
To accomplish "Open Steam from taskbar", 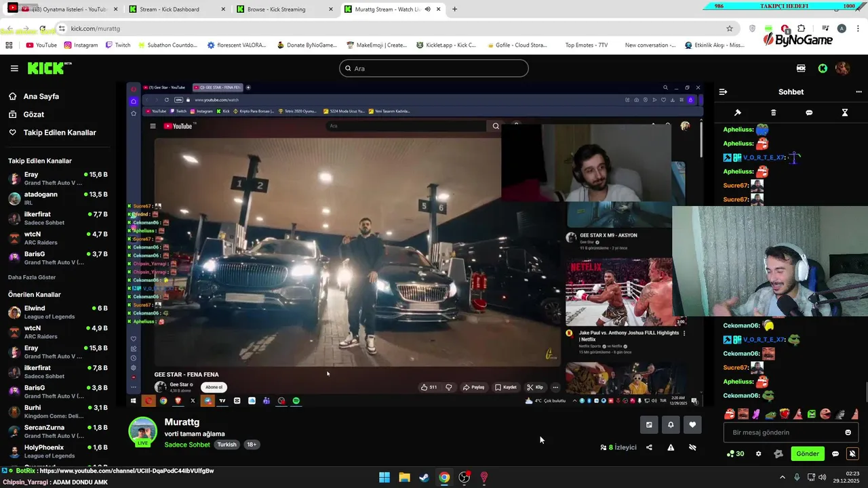I will (424, 477).
